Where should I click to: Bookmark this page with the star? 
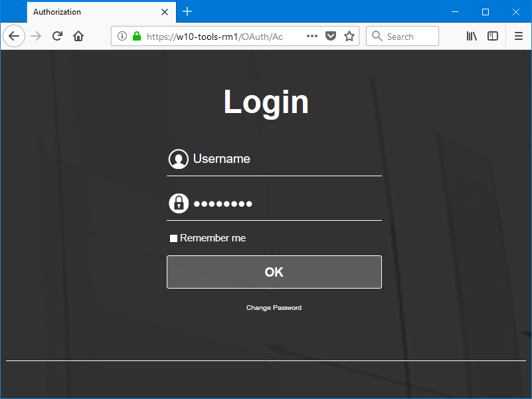pos(349,37)
